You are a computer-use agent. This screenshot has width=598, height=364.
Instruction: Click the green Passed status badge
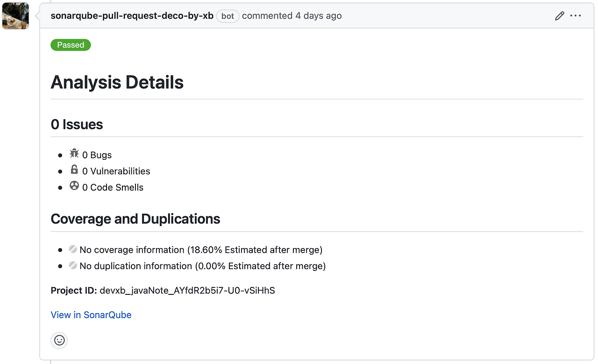(x=71, y=45)
